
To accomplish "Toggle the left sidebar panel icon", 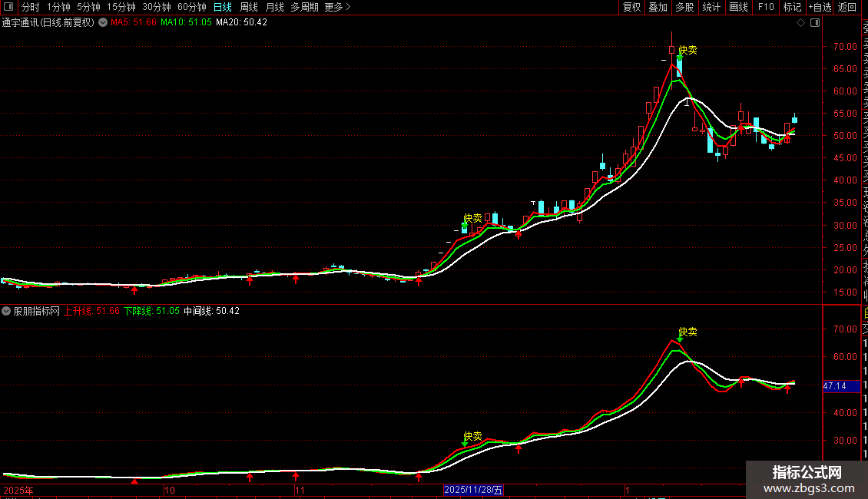I will [x=8, y=7].
